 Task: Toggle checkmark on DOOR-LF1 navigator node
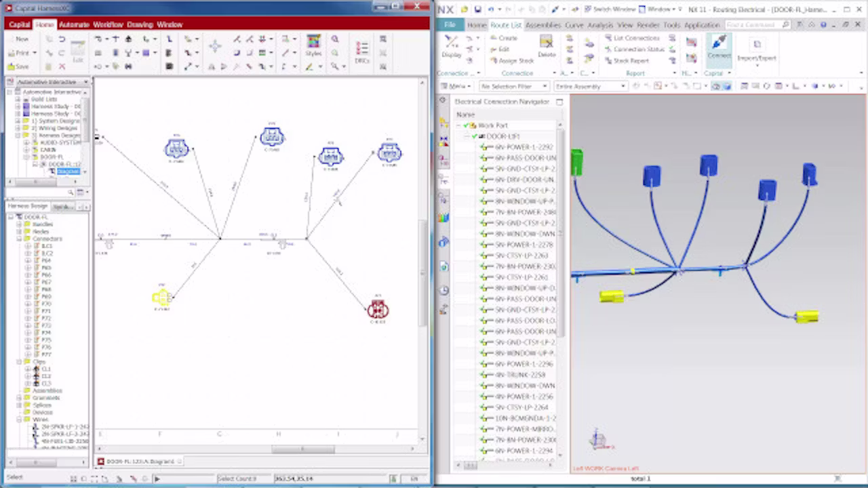coord(475,136)
